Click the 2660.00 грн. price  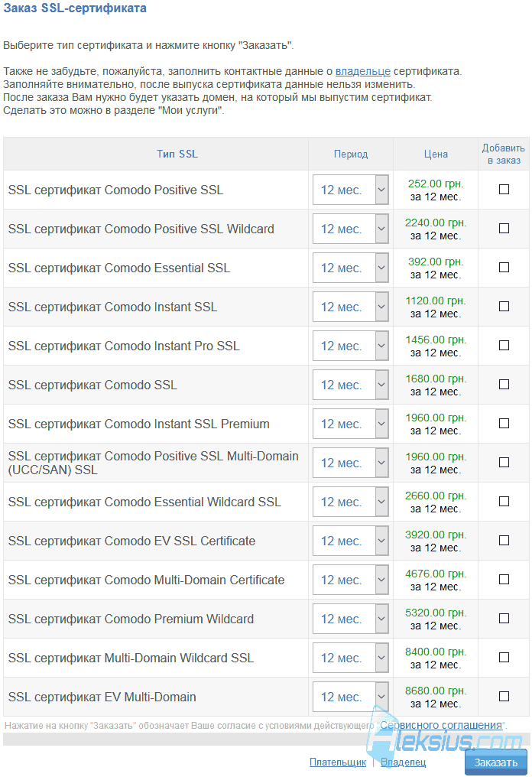[436, 496]
